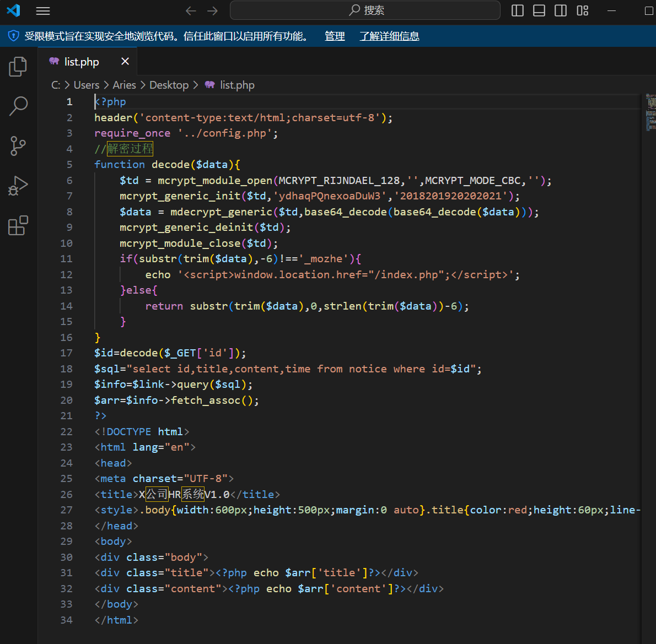Click the PHP file icon in tab

click(x=54, y=62)
